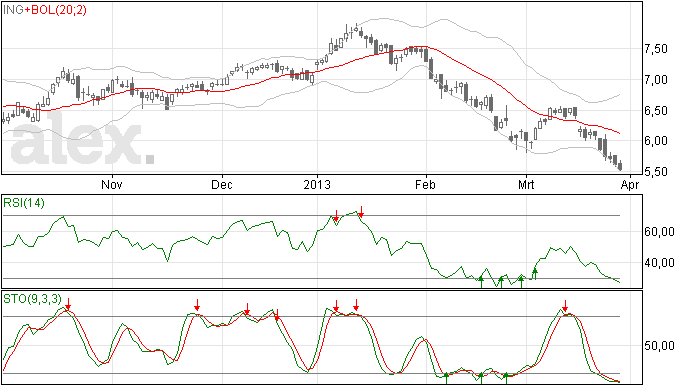Click the red +BOL(20;2) indicator label
Screen dimensions: 690x387
55,9
